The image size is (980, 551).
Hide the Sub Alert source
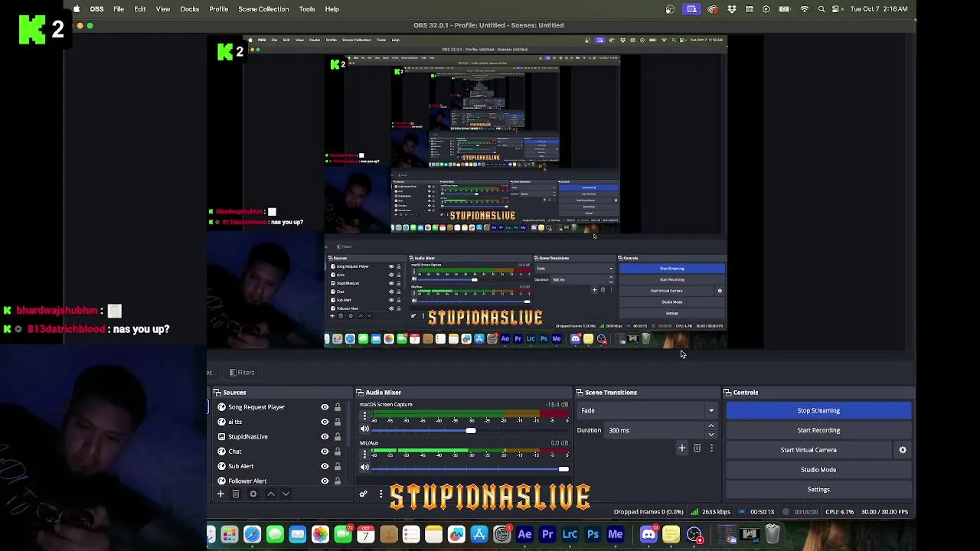[325, 466]
